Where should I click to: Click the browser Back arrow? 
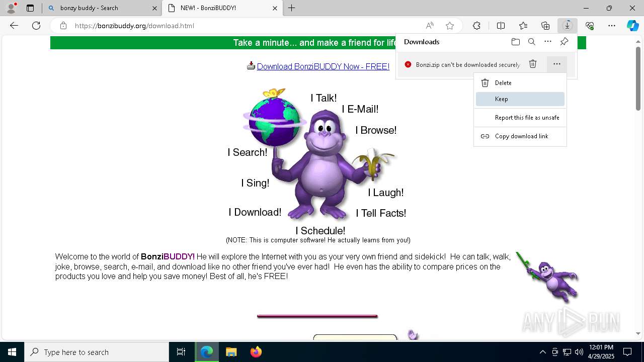tap(14, 26)
